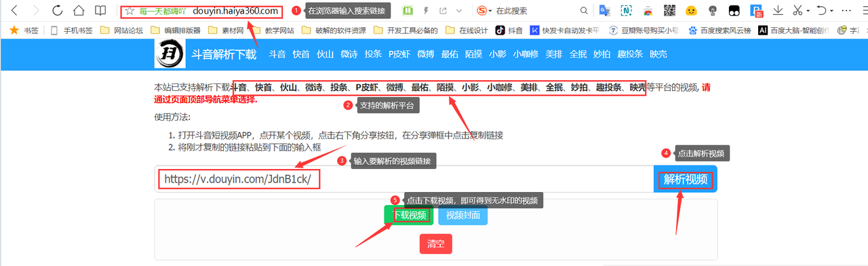Open the translate extension icon
Screen dimensions: 868x266
[x=605, y=11]
